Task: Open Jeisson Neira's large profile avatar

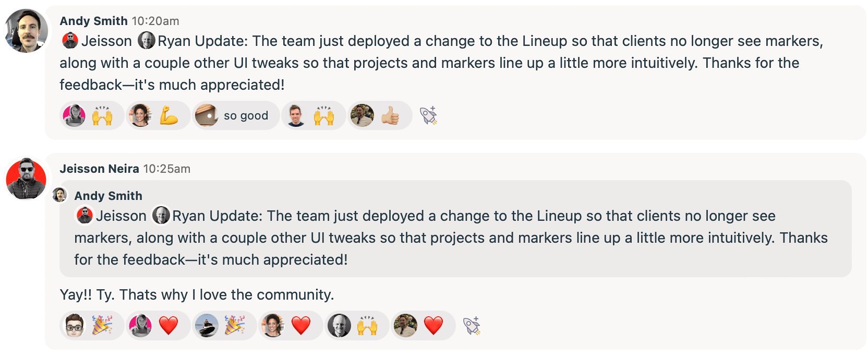Action: (26, 179)
